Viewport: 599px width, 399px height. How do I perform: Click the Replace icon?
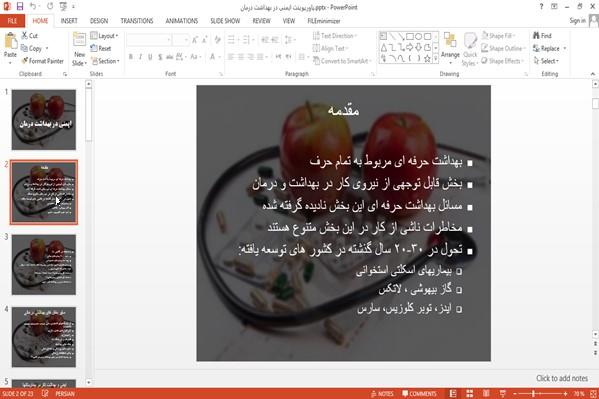(x=536, y=48)
